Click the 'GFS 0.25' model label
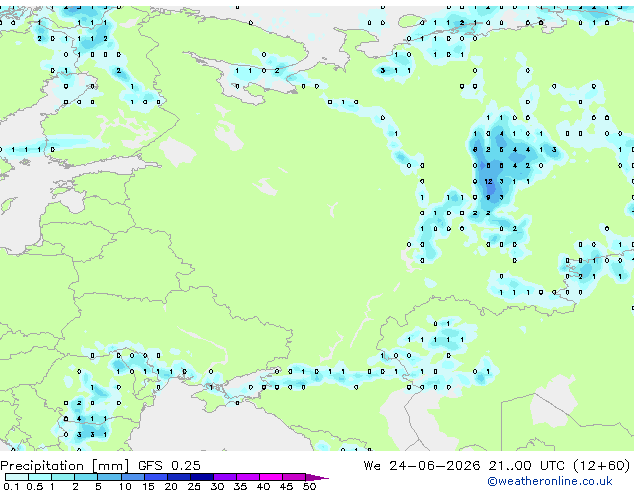The height and width of the screenshot is (490, 634). (169, 465)
